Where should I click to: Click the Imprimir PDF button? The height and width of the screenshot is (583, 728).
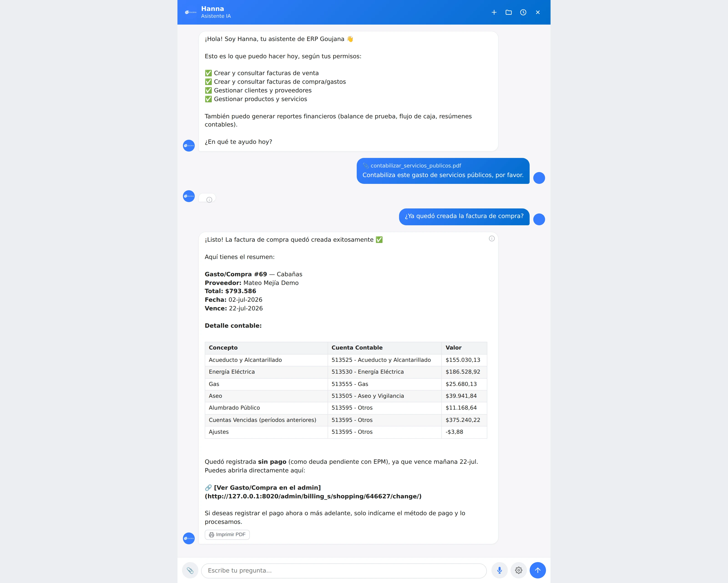227,534
